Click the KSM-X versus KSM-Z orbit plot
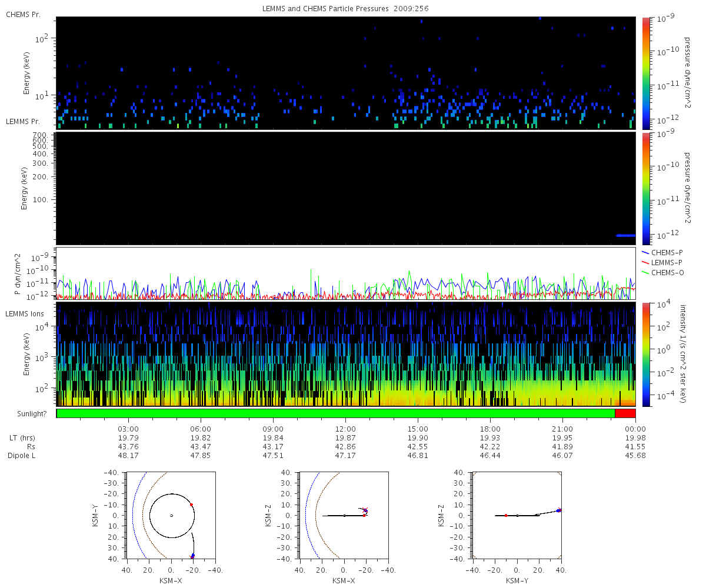Viewport: 706px width, 588px height. tap(344, 516)
